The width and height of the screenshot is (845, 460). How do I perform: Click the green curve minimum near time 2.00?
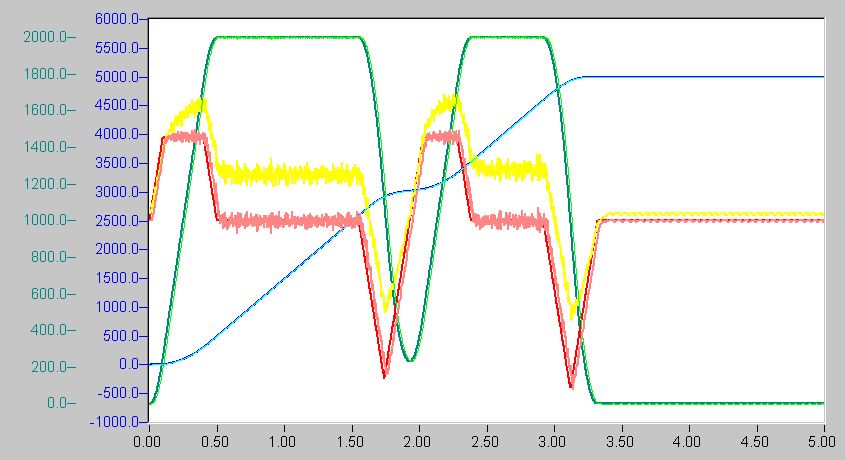point(411,359)
